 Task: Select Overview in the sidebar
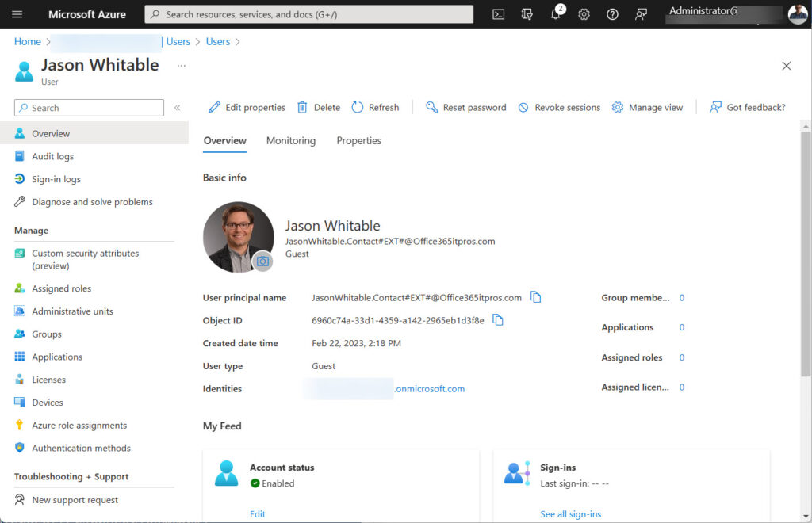[94, 133]
